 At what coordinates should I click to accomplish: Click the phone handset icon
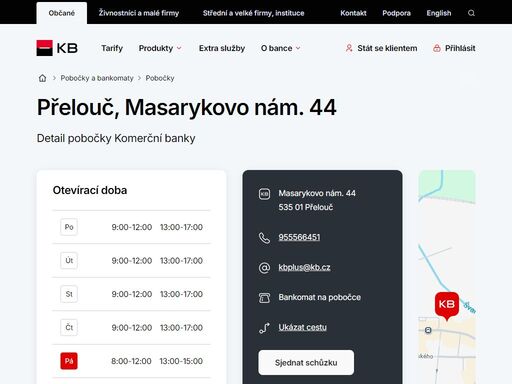(x=264, y=238)
